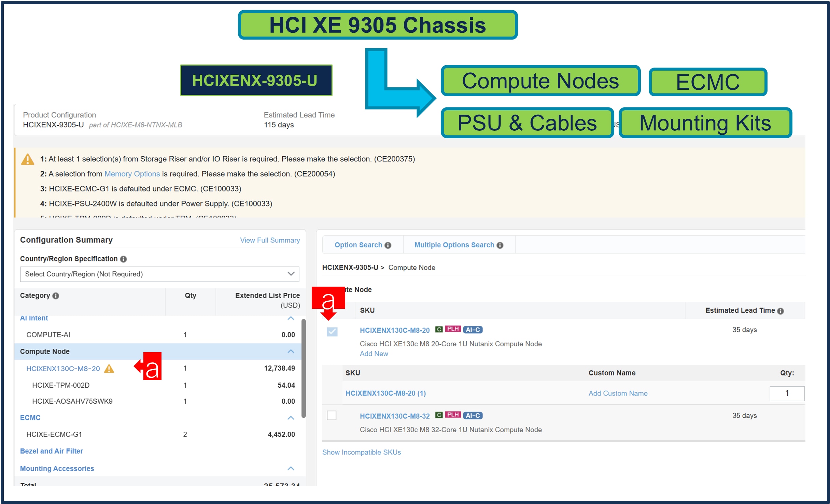Click the Qty column header in summary
The image size is (830, 504).
coord(191,296)
